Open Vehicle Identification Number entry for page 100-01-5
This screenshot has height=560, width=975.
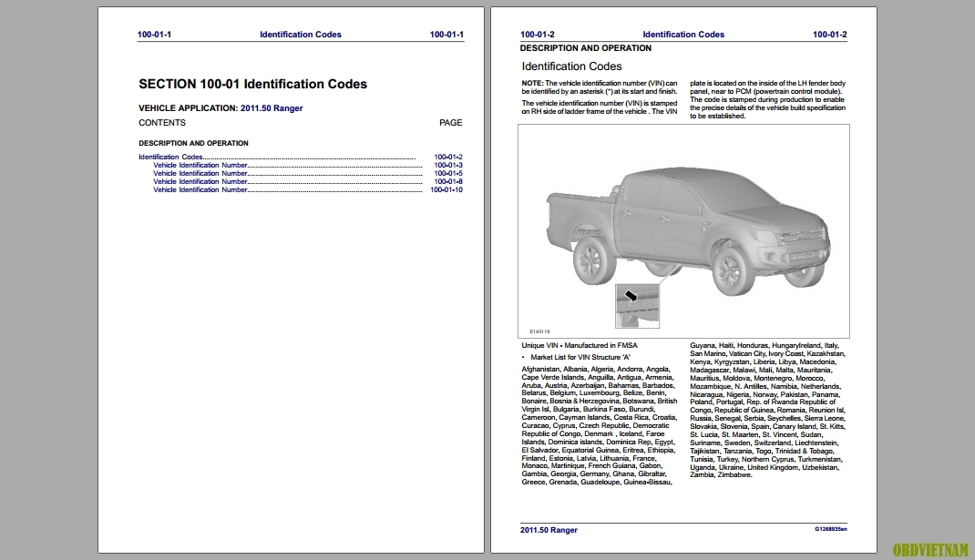[308, 173]
